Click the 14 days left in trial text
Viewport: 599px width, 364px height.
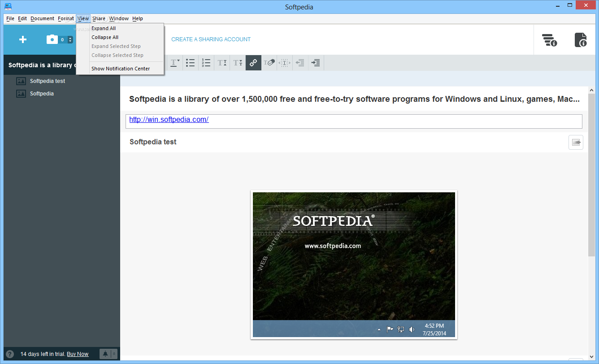[x=43, y=354]
